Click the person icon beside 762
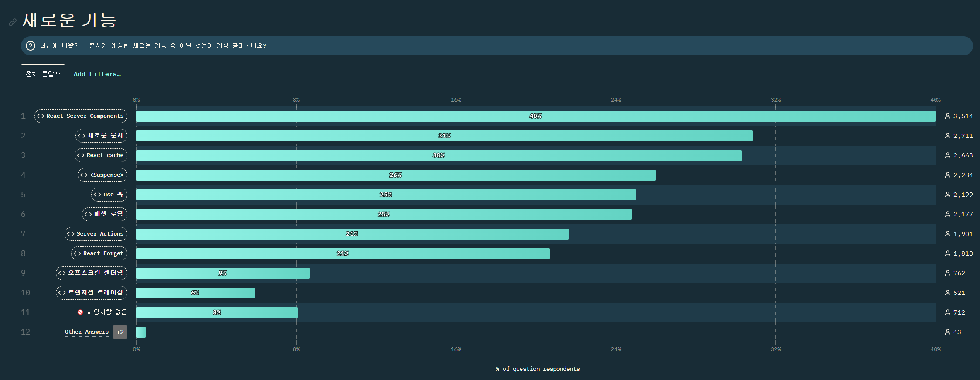Screen dimensions: 980x380 [948, 273]
